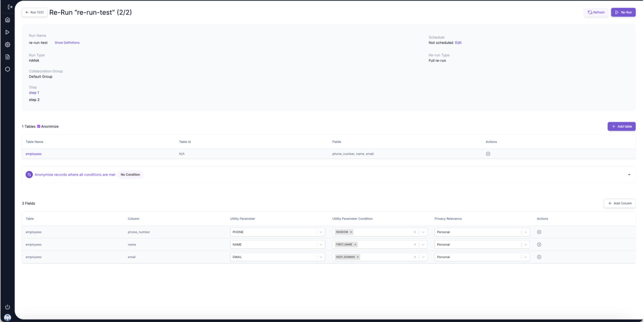The height and width of the screenshot is (322, 644).
Task: Click the Re-Run button
Action: (623, 12)
